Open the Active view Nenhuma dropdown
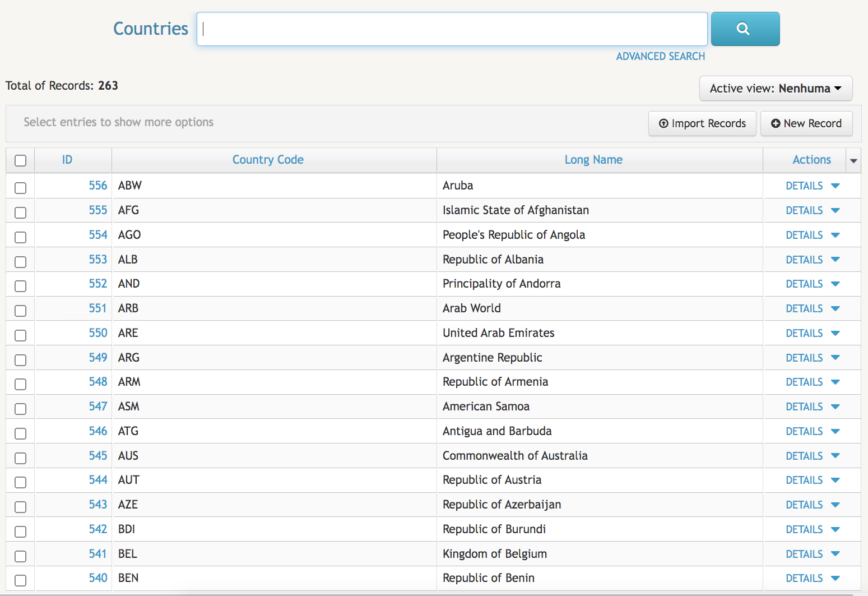 (776, 89)
